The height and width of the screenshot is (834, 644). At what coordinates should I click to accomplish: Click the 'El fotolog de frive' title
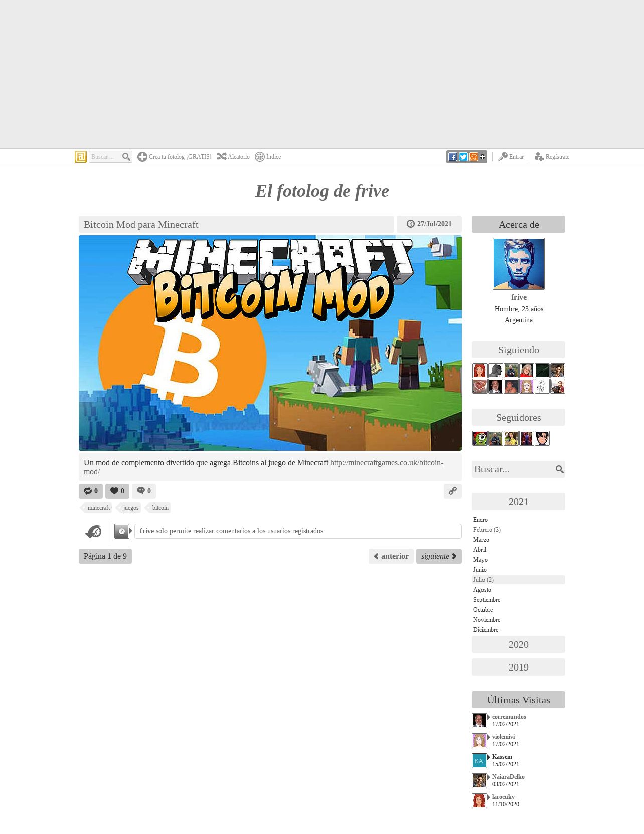(x=322, y=191)
